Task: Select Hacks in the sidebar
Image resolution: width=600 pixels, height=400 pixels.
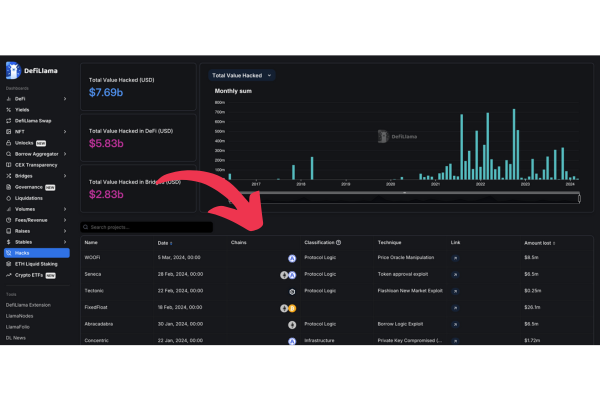Action: pos(22,253)
